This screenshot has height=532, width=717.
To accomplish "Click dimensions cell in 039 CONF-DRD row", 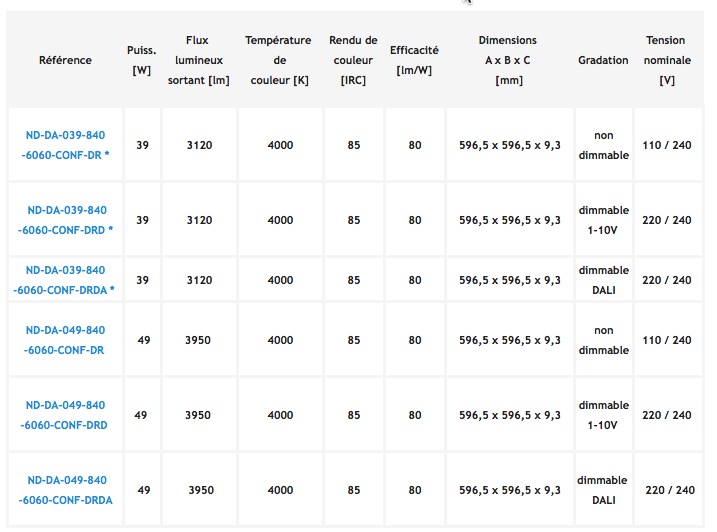I will click(509, 220).
